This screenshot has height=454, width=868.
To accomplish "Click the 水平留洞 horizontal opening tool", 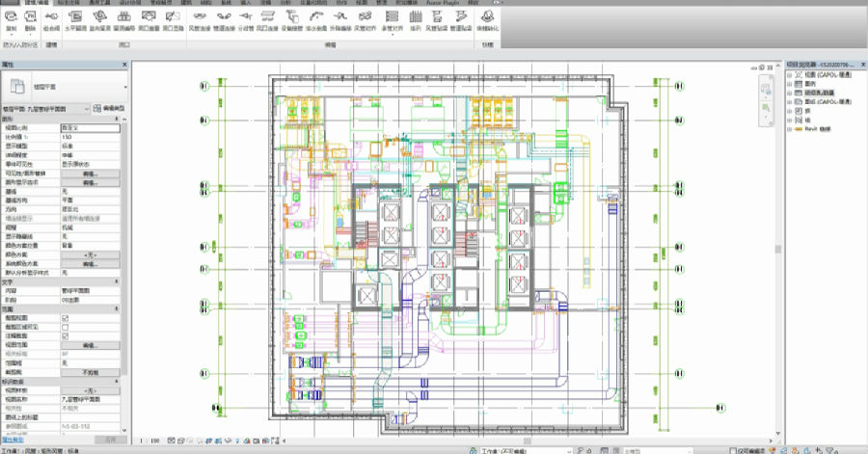I will coord(74,19).
